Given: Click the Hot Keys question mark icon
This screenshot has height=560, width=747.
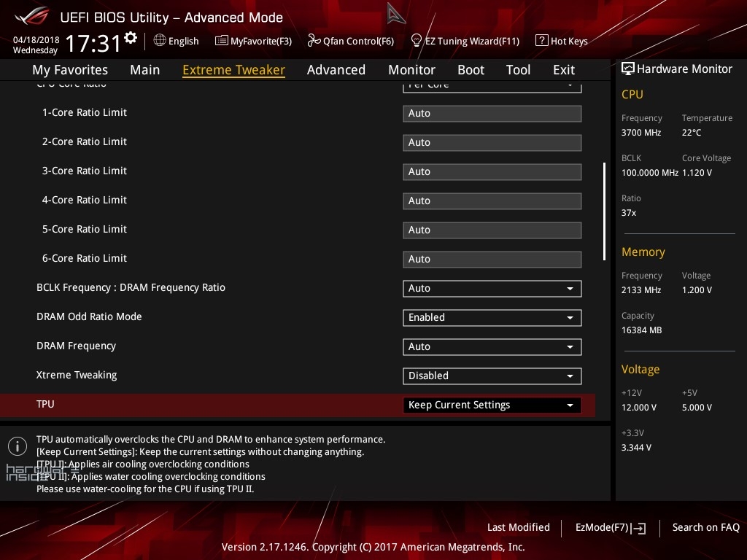Looking at the screenshot, I should [541, 41].
